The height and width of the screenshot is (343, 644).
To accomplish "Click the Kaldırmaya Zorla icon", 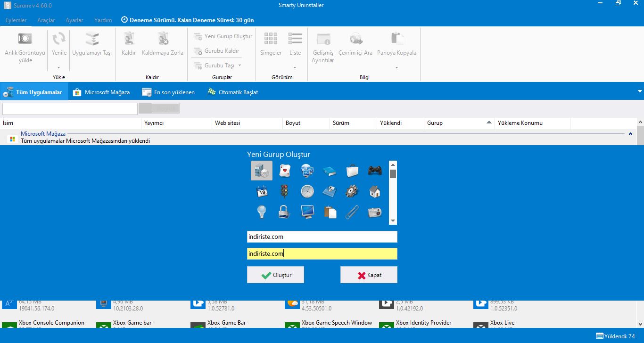I will point(163,39).
